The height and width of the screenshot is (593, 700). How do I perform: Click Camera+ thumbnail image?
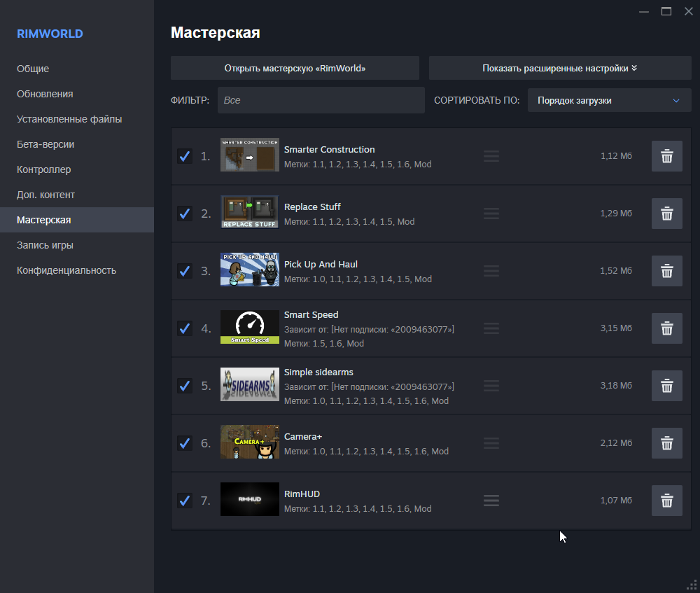(x=250, y=442)
